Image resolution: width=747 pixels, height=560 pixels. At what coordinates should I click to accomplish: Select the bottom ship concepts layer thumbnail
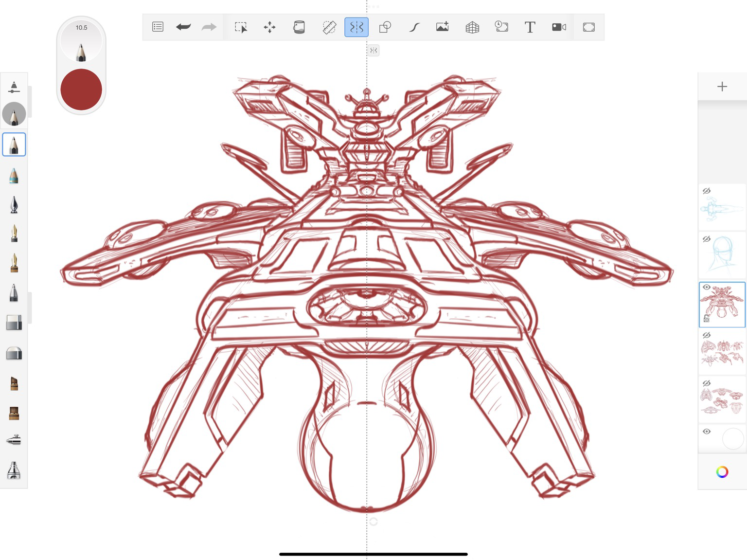(x=722, y=400)
